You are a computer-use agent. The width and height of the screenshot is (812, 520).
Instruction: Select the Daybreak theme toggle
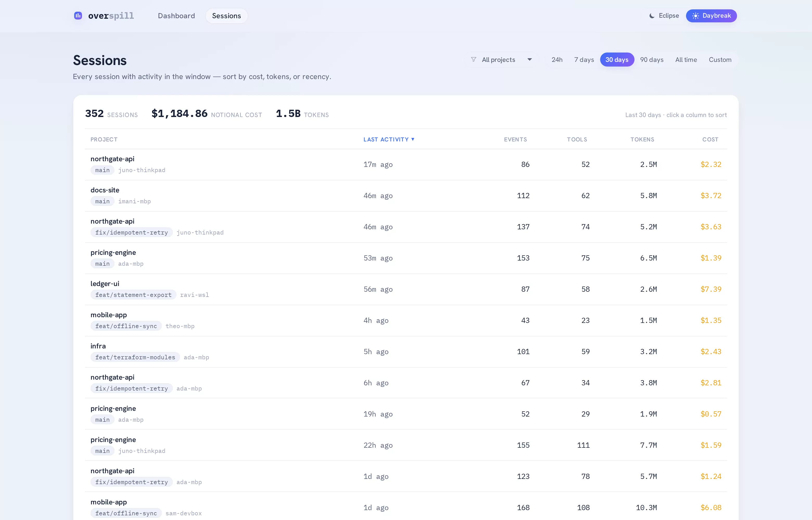click(711, 16)
